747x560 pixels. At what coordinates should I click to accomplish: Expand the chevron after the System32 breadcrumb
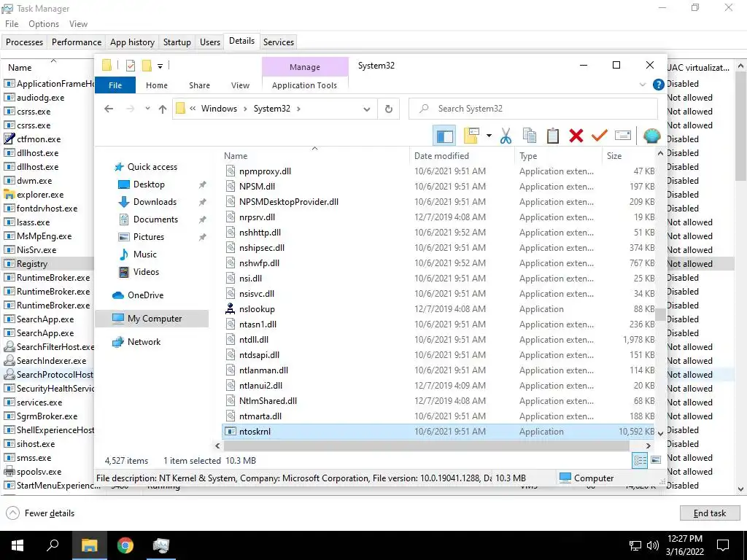point(298,109)
